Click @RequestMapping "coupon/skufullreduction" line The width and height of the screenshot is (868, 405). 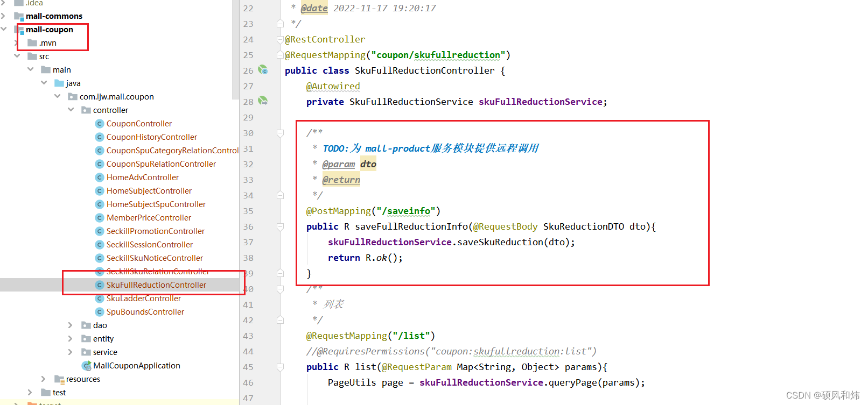tap(397, 55)
